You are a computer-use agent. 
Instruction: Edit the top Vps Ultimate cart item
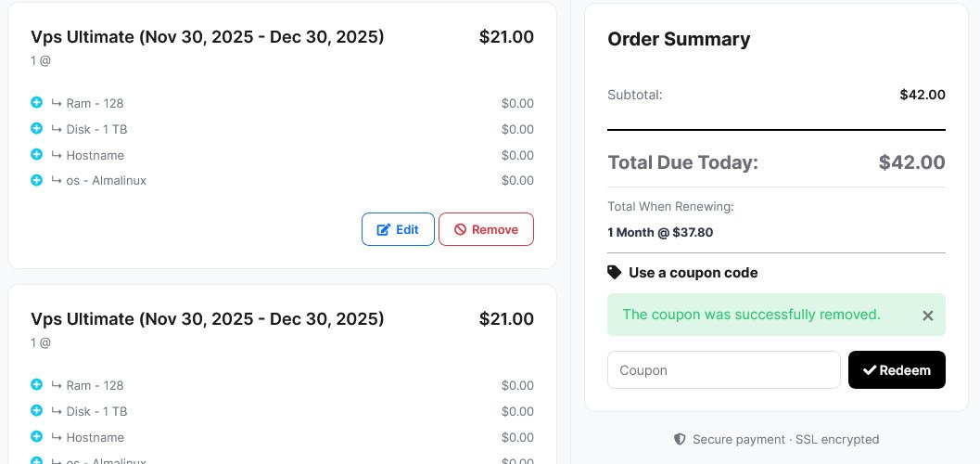click(398, 229)
